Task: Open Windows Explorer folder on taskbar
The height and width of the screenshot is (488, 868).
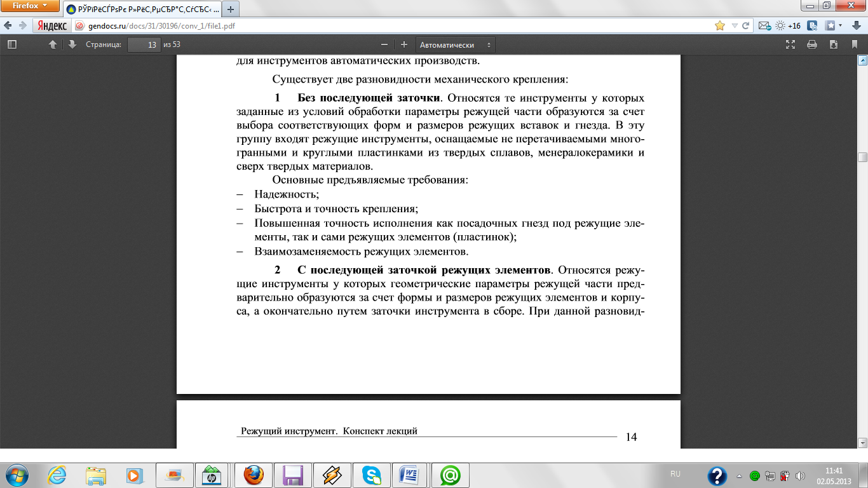Action: [96, 475]
